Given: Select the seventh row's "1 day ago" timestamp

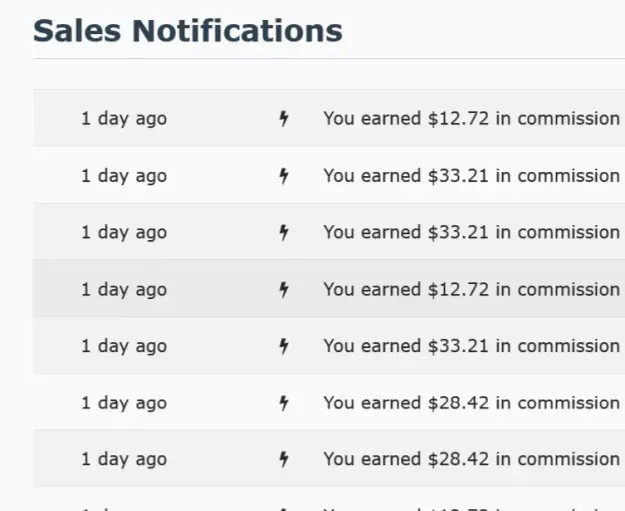Looking at the screenshot, I should click(124, 459).
